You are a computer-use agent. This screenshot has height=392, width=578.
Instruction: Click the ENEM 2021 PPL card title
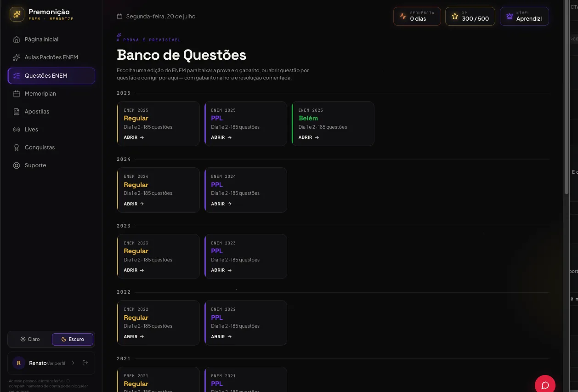(217, 384)
